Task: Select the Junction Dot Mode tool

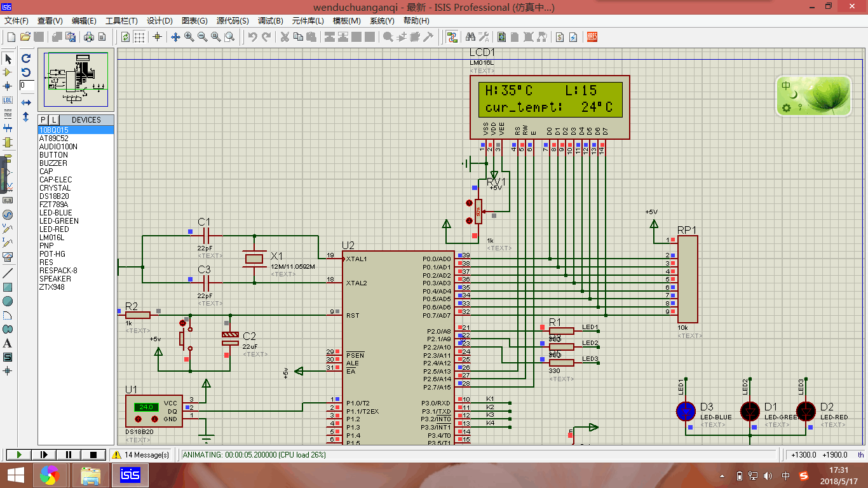Action: [x=8, y=86]
